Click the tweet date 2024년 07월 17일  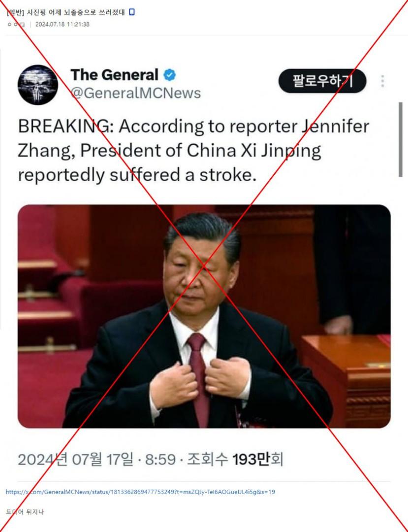[75, 460]
